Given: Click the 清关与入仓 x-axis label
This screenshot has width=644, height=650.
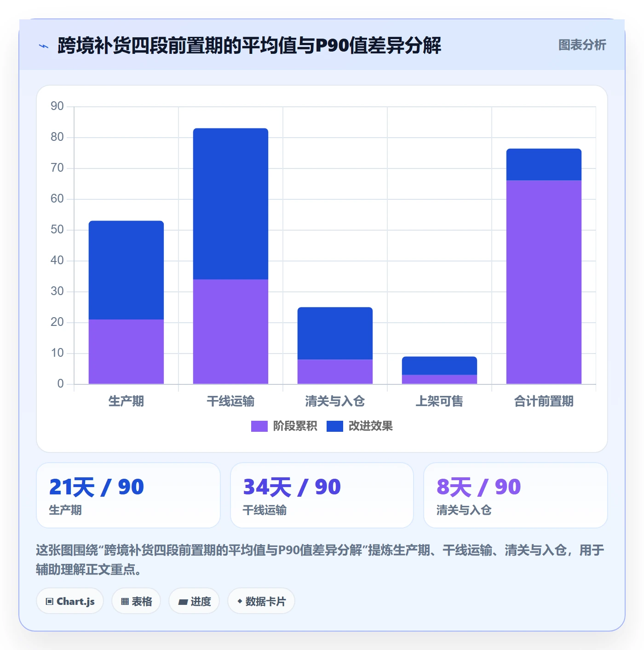Looking at the screenshot, I should [335, 401].
